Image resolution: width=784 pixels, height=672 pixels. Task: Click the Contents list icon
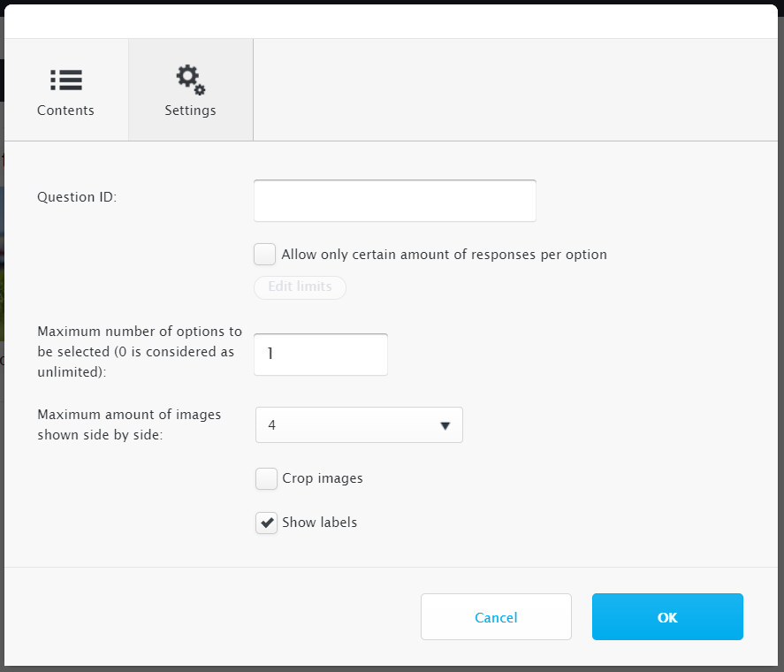point(66,80)
